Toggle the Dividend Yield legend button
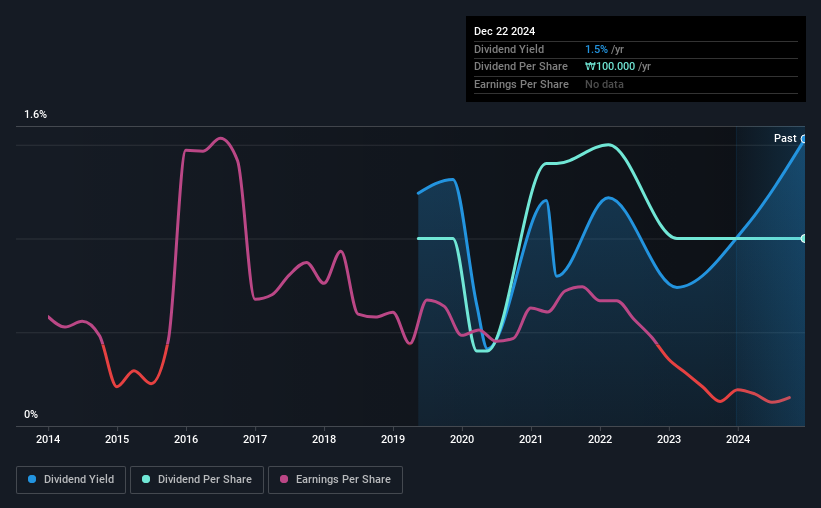 [71, 480]
